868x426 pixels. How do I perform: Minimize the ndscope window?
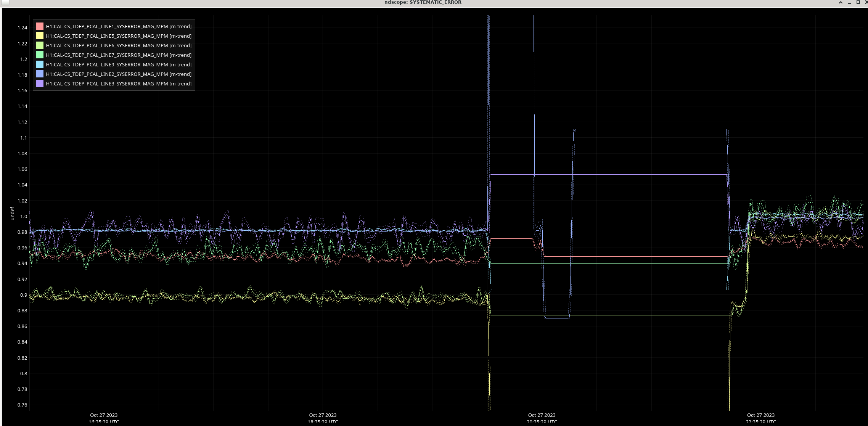tap(849, 3)
